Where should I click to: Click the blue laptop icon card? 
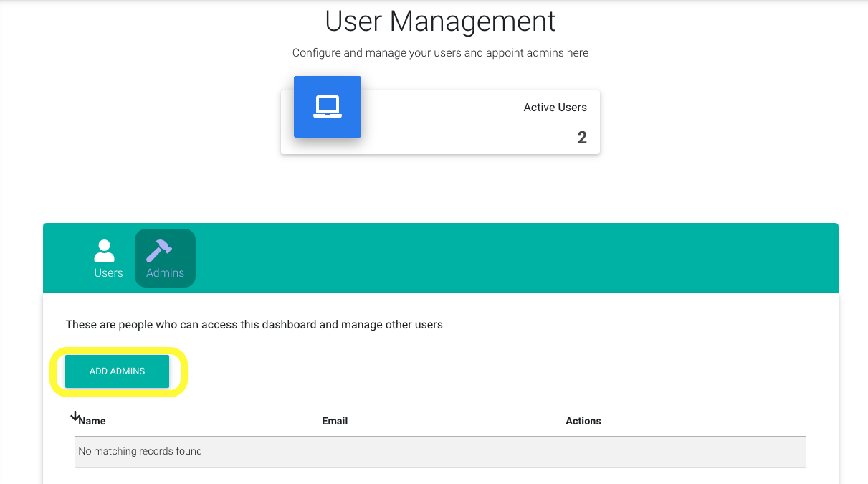click(x=328, y=107)
